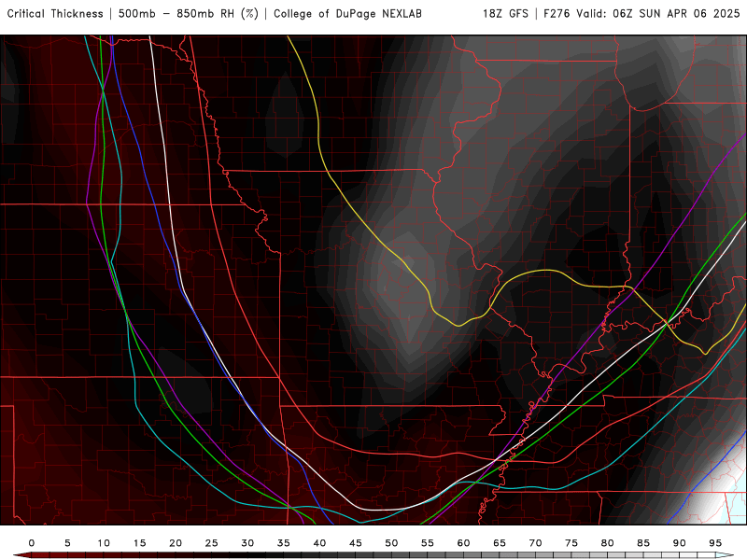Click the '70' label on the color scale
The image size is (747, 560).
coord(535,543)
